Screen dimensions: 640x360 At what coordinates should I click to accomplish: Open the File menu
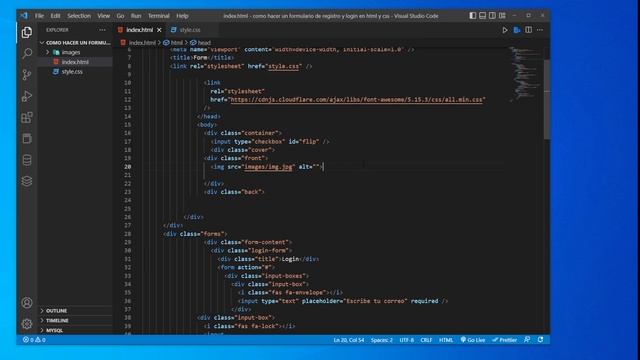[39, 16]
